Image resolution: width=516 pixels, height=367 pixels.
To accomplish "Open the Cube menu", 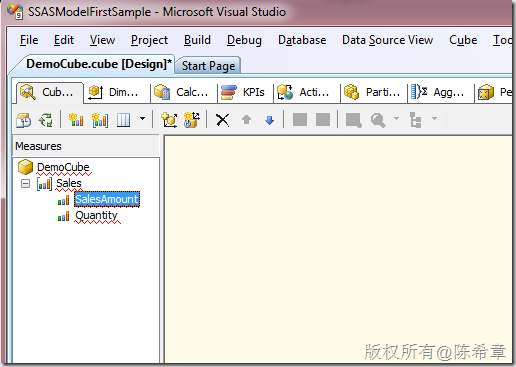I will 463,40.
